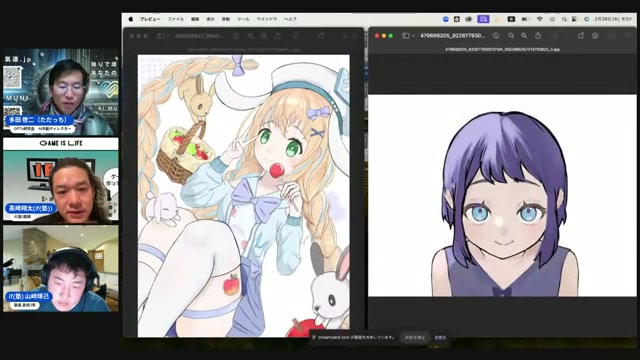This screenshot has height=360, width=640.
Task: Close the right Preview window
Action: coord(377,36)
